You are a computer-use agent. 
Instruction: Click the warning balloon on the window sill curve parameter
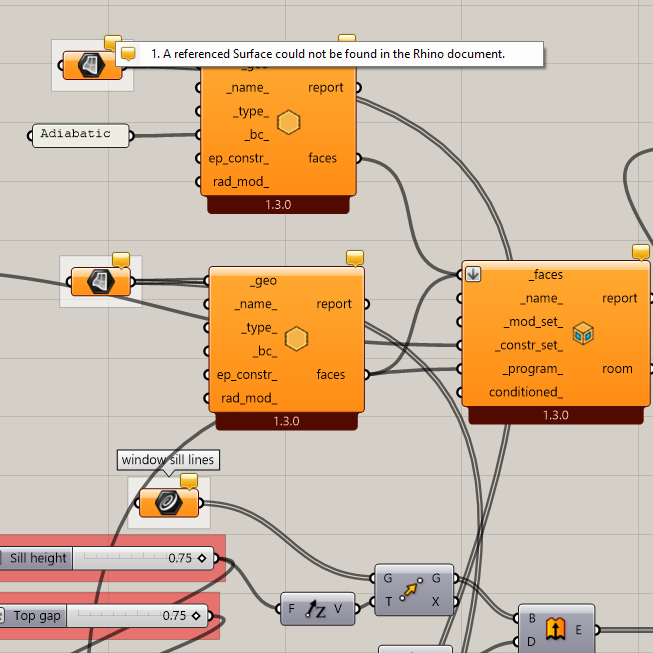tap(189, 481)
